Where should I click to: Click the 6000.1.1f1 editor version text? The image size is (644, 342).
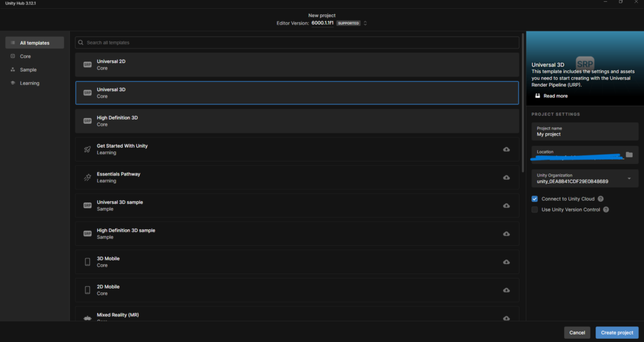click(323, 23)
